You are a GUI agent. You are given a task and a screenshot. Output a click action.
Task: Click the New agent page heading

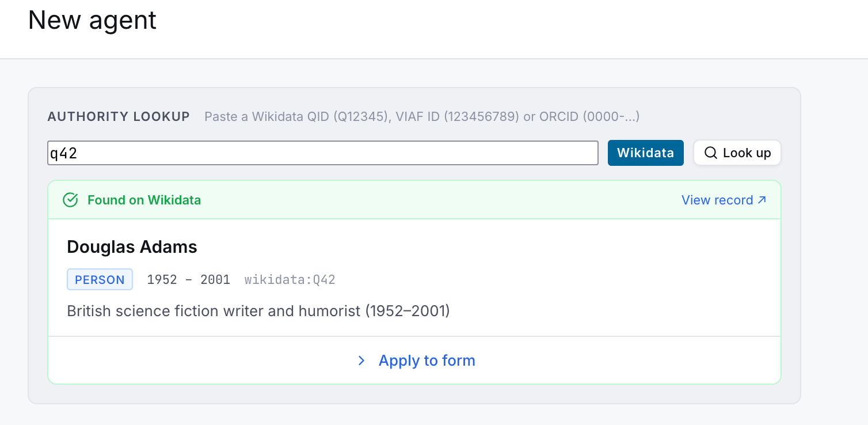pos(92,20)
